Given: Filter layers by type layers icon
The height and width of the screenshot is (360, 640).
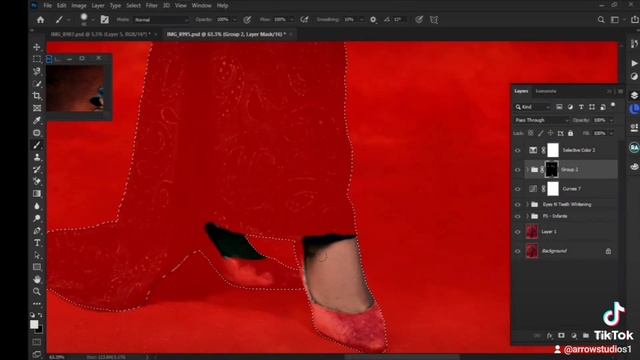Looking at the screenshot, I should tap(581, 107).
